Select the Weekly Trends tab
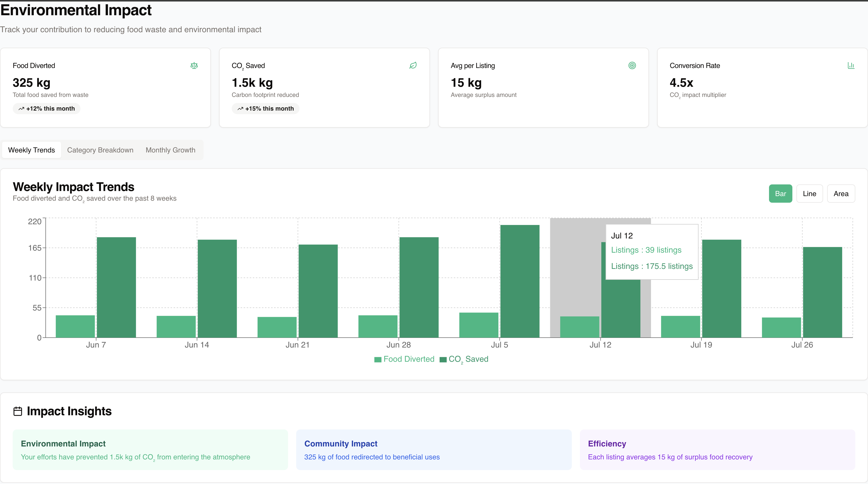This screenshot has width=868, height=484. [31, 150]
